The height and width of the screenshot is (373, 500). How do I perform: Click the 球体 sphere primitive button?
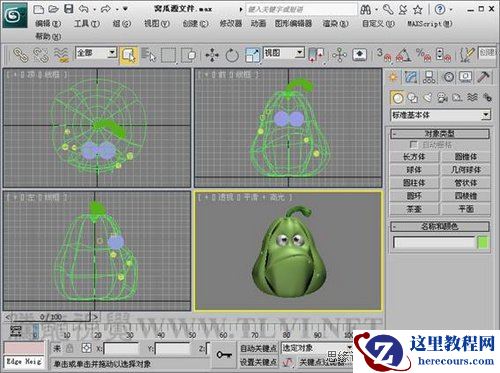point(414,170)
